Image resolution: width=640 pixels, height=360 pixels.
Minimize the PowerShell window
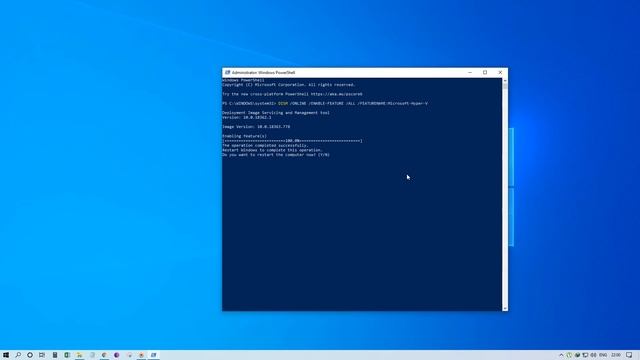[470, 72]
